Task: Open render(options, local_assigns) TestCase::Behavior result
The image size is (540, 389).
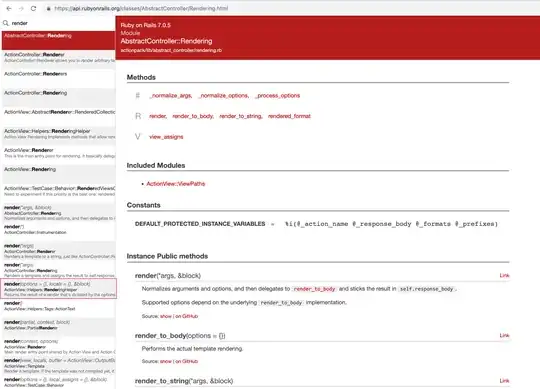Action: 59,382
